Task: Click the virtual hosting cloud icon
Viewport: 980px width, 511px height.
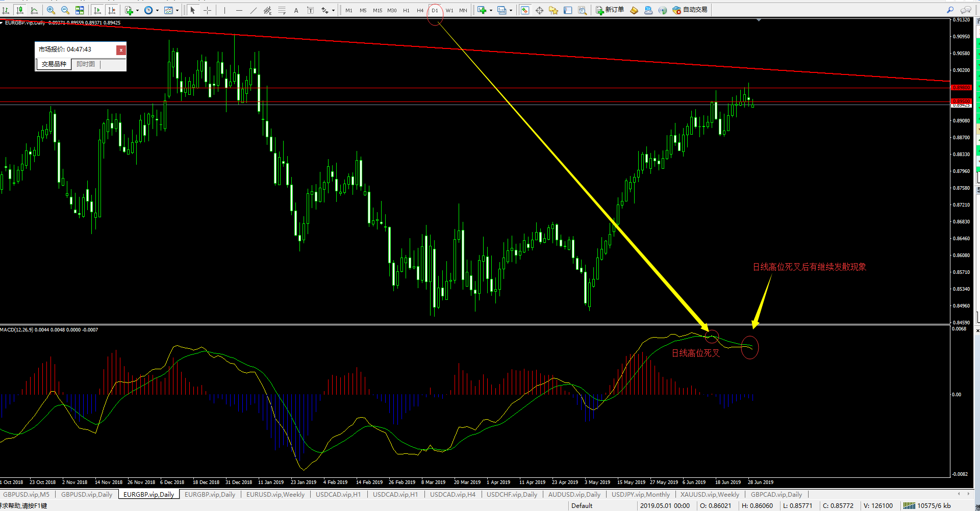Action: [x=648, y=10]
